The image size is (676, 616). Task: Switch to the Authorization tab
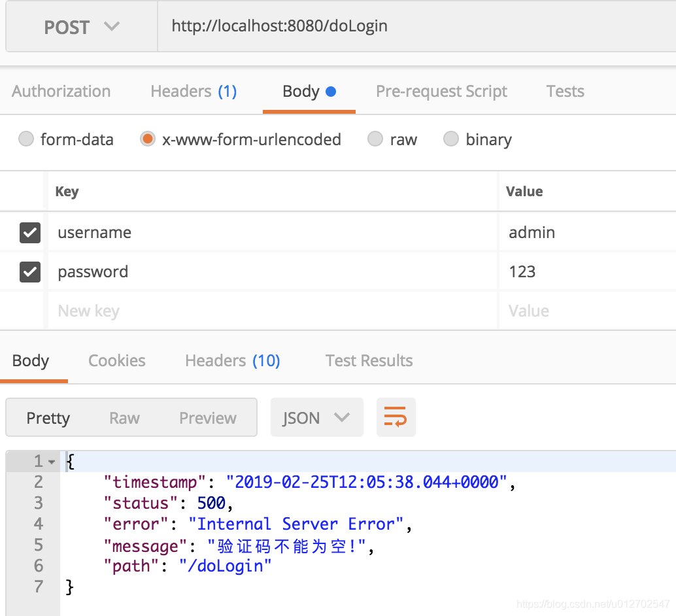61,92
